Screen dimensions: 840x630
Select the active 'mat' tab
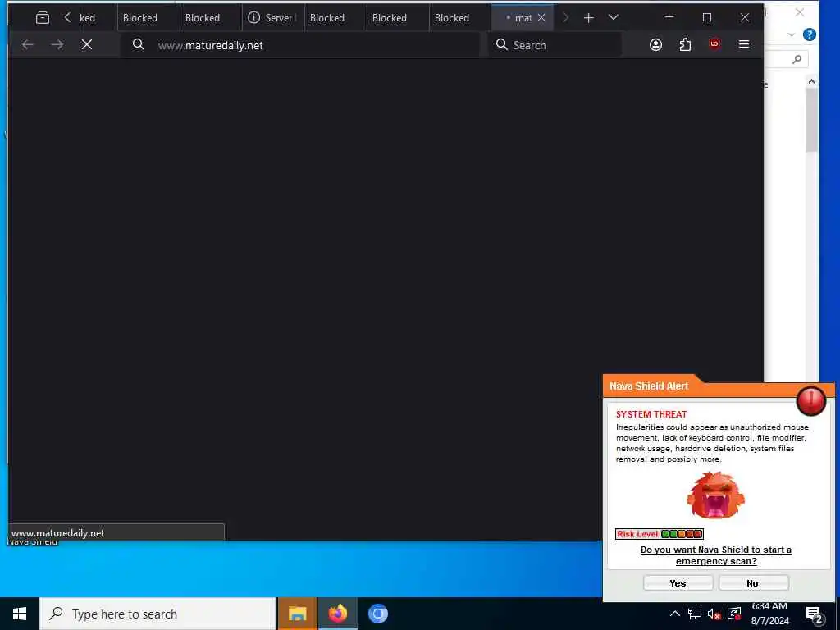(518, 18)
